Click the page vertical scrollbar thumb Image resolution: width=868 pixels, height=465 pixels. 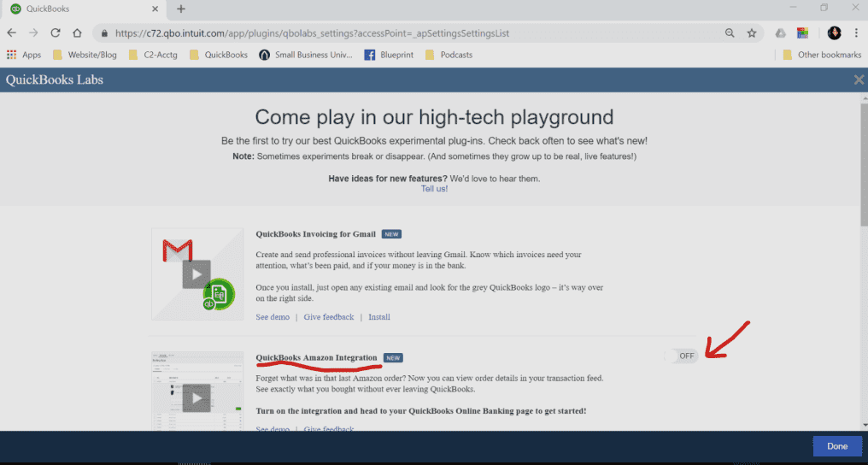coord(864,163)
